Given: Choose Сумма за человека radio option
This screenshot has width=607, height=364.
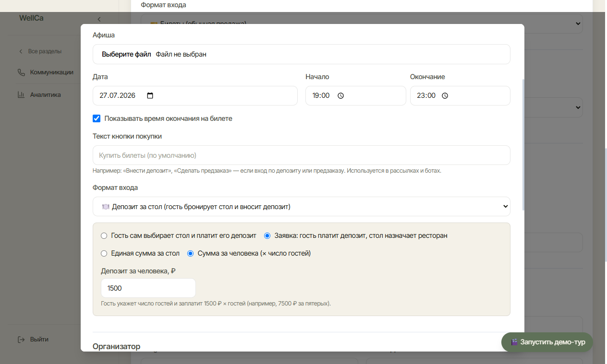Looking at the screenshot, I should (190, 253).
